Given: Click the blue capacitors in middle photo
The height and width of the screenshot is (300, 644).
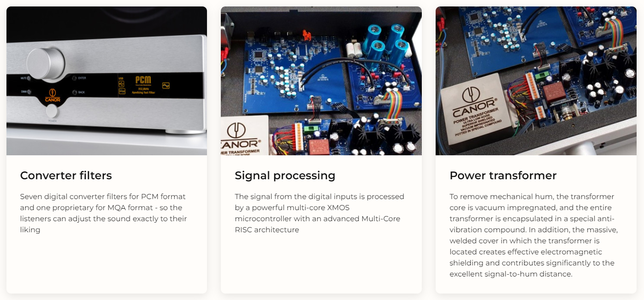Looking at the screenshot, I should 386,45.
